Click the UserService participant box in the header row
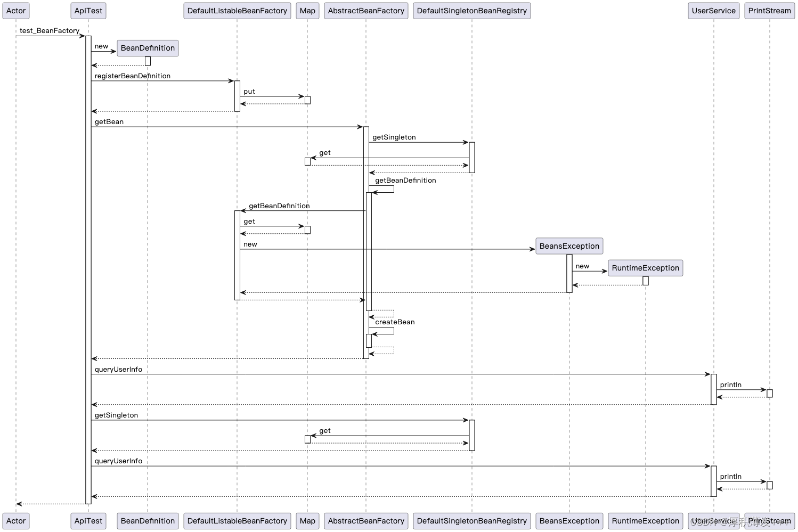798x532 pixels. (x=714, y=11)
